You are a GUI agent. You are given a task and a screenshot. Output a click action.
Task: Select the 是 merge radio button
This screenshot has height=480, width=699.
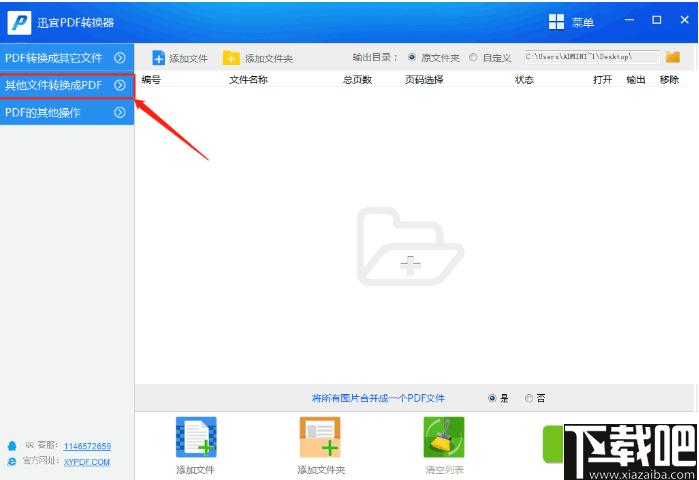point(492,398)
